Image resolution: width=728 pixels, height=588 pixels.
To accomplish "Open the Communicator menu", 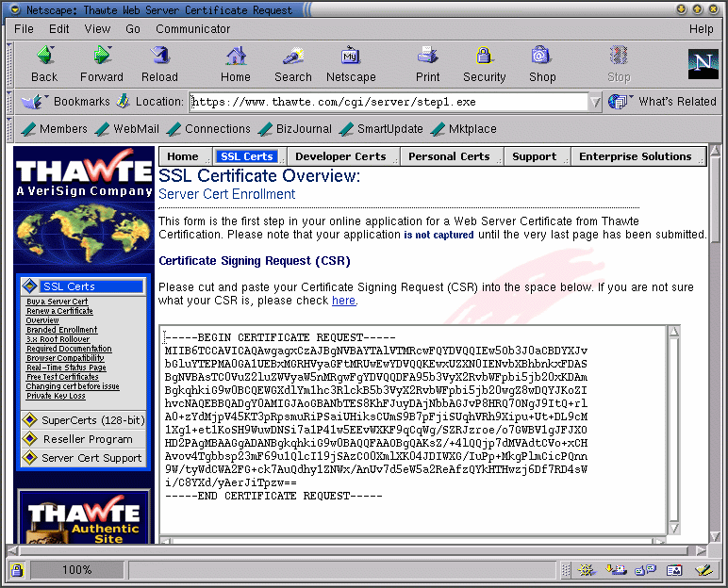I will click(x=192, y=28).
